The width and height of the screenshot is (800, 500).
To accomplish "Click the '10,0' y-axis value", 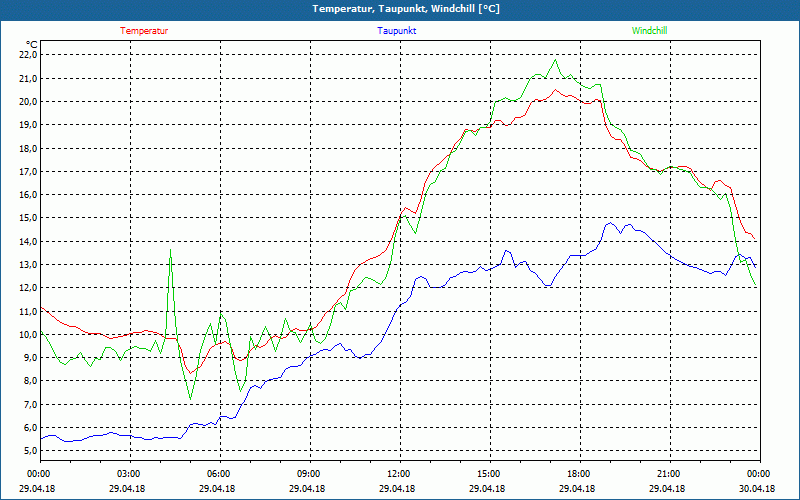I will tap(28, 334).
